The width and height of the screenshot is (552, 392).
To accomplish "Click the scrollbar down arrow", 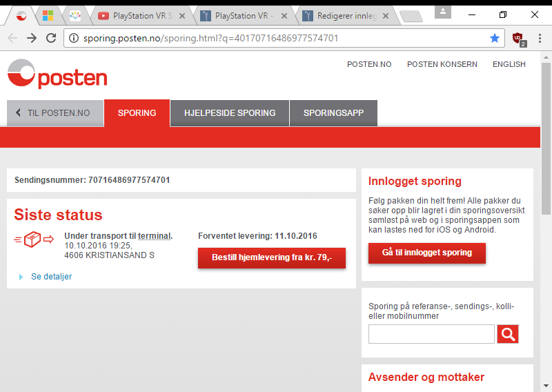I will point(546,386).
